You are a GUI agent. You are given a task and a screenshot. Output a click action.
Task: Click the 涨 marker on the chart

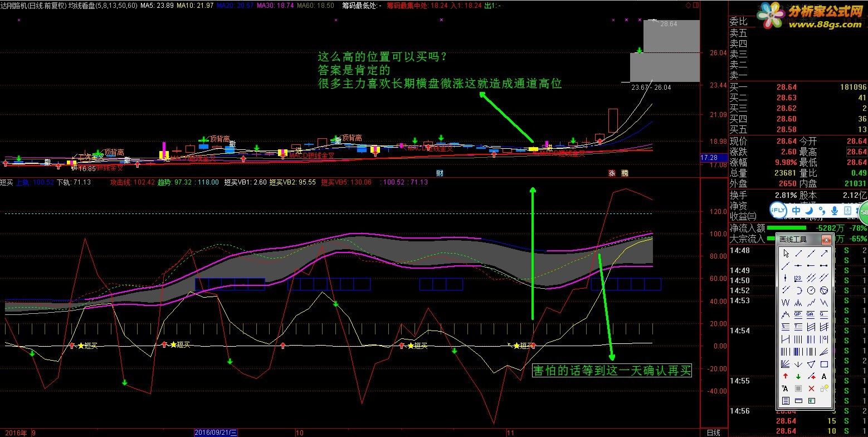pyautogui.click(x=612, y=173)
